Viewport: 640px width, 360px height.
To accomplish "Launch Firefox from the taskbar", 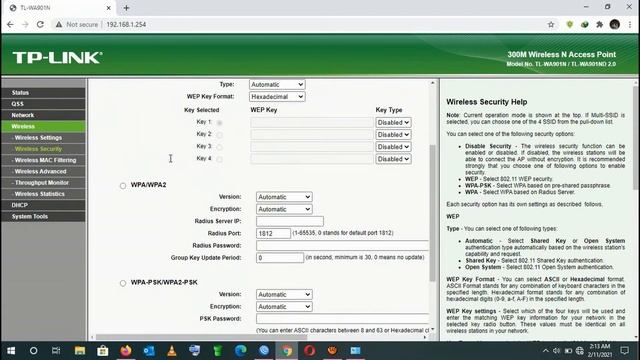I will (126, 351).
